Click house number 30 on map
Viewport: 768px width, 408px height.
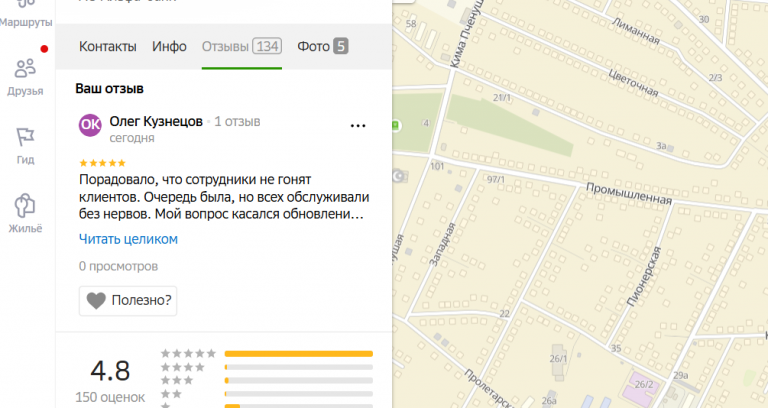coord(704,20)
